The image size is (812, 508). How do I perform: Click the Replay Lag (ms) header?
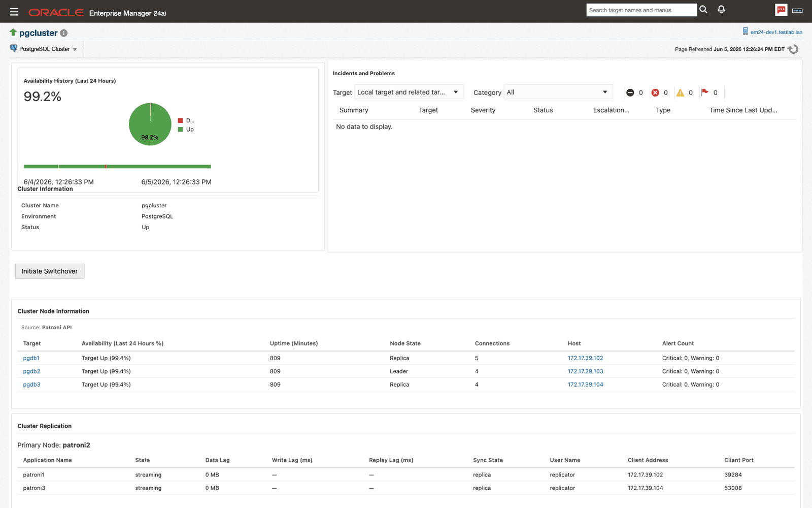click(391, 460)
